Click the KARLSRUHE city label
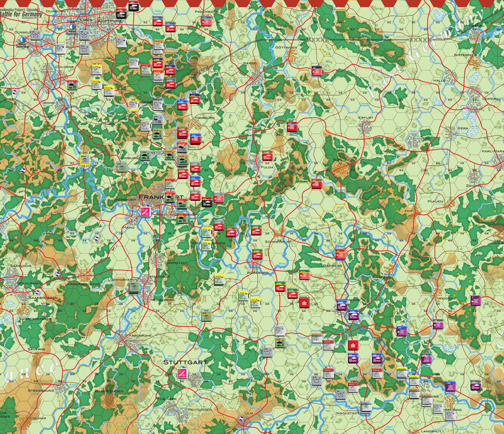504x434 pixels. [x=140, y=335]
